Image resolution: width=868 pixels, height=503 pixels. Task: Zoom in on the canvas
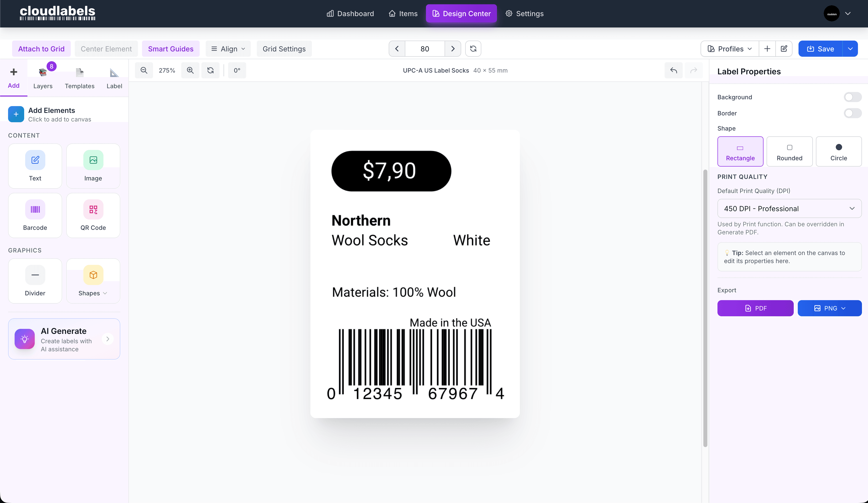190,70
